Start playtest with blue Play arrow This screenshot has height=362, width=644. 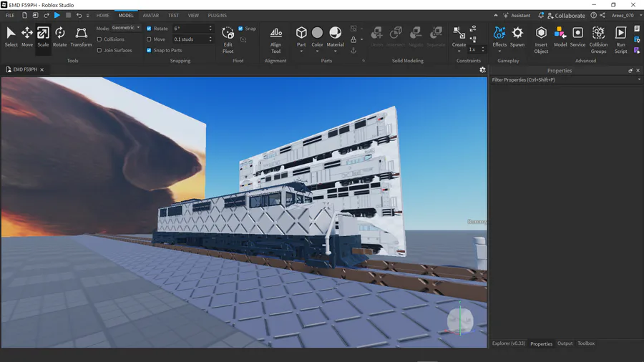coord(57,15)
